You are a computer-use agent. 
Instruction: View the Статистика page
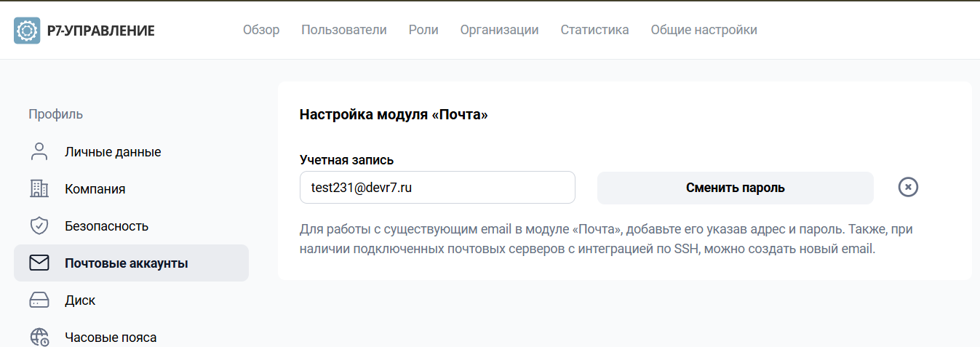[594, 30]
